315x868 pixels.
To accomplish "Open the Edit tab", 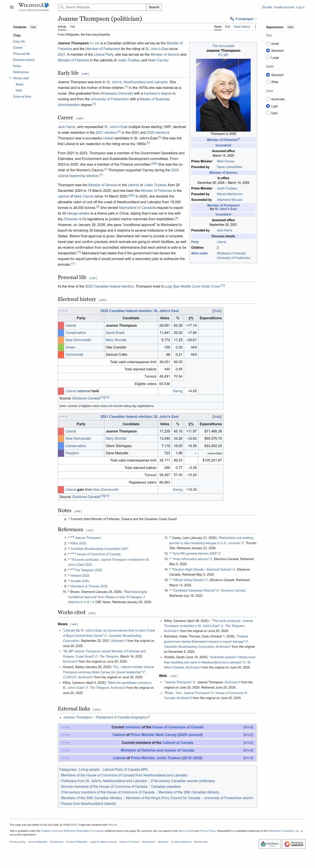I will (228, 27).
